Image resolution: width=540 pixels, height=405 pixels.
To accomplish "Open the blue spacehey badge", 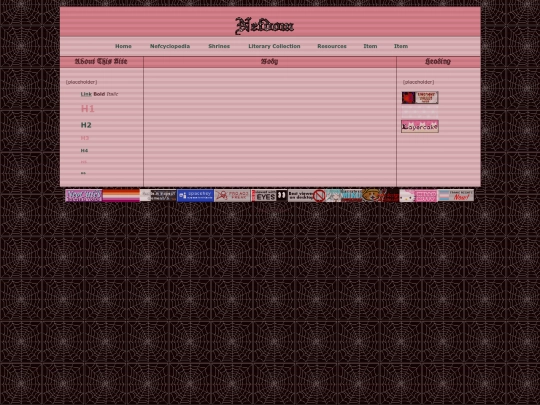I will tap(195, 196).
